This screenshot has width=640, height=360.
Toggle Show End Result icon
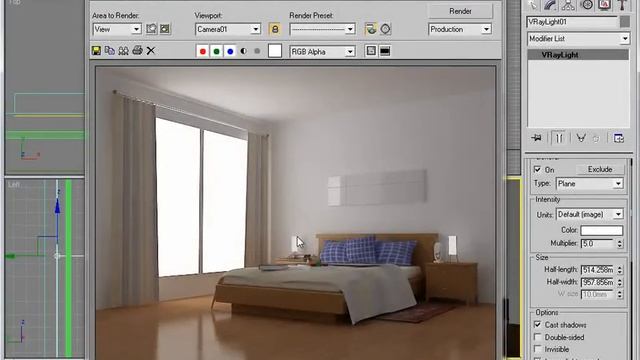pos(559,138)
